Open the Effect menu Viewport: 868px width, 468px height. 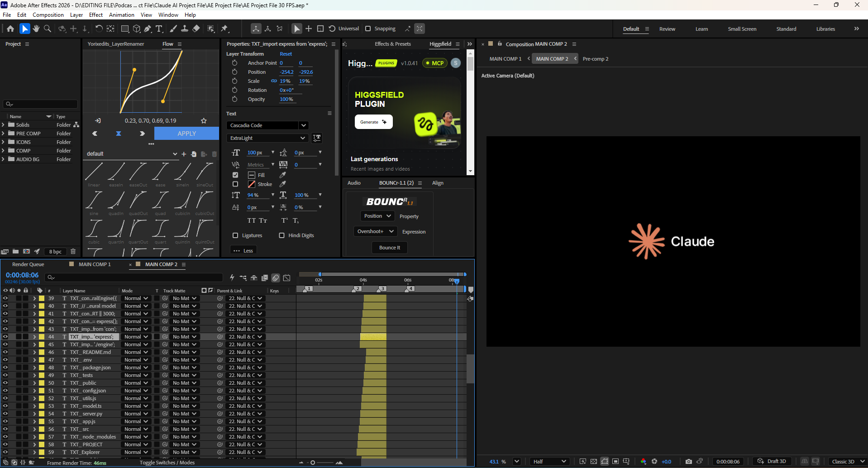96,15
